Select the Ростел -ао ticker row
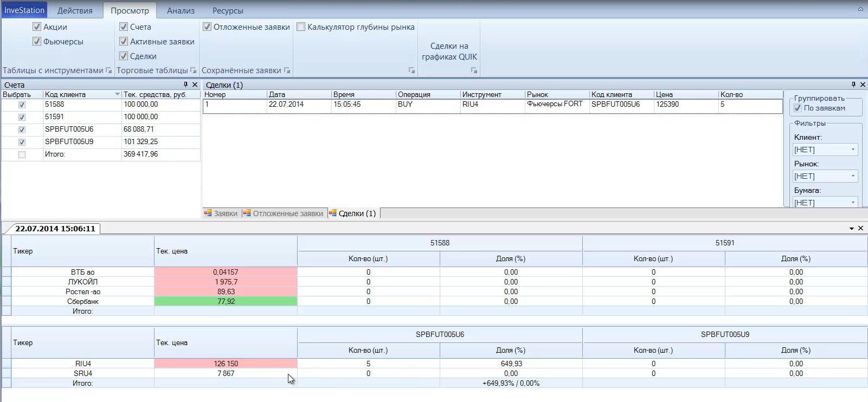This screenshot has height=402, width=868. pos(83,291)
